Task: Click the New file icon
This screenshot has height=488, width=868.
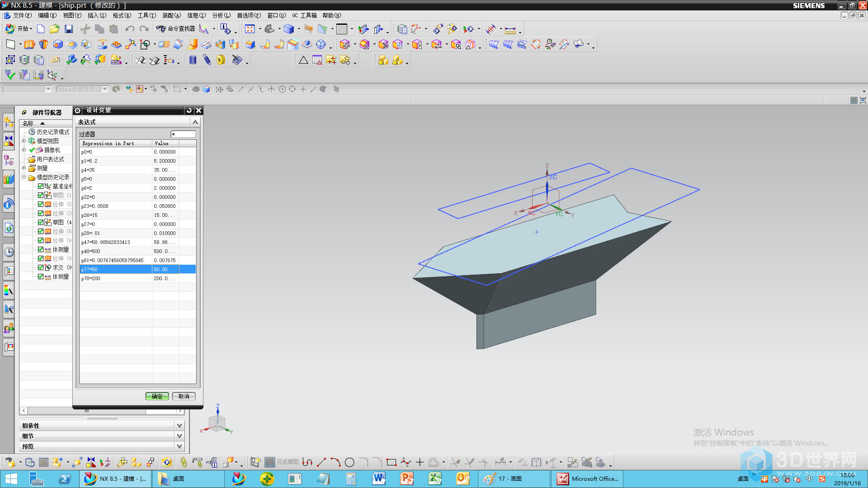Action: 41,29
